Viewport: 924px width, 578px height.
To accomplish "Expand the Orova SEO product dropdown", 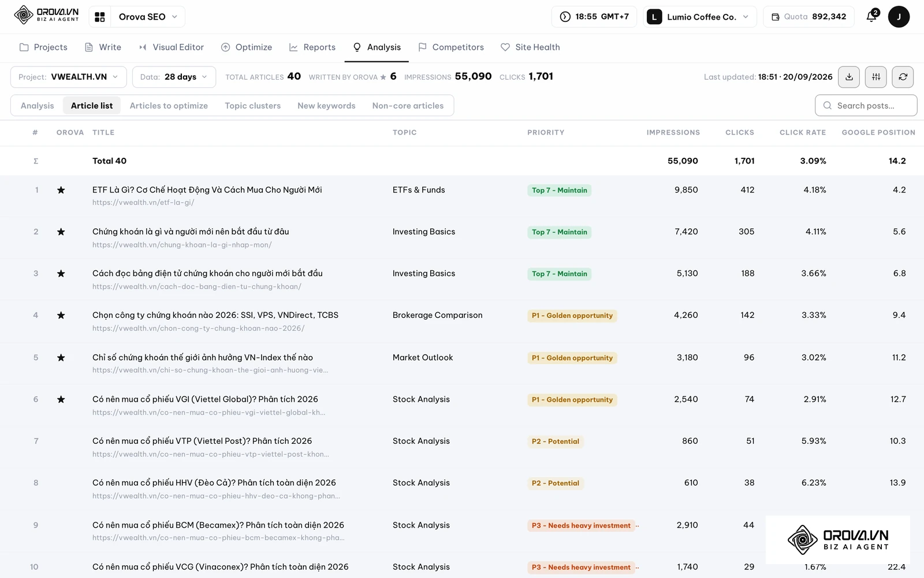I will 148,17.
